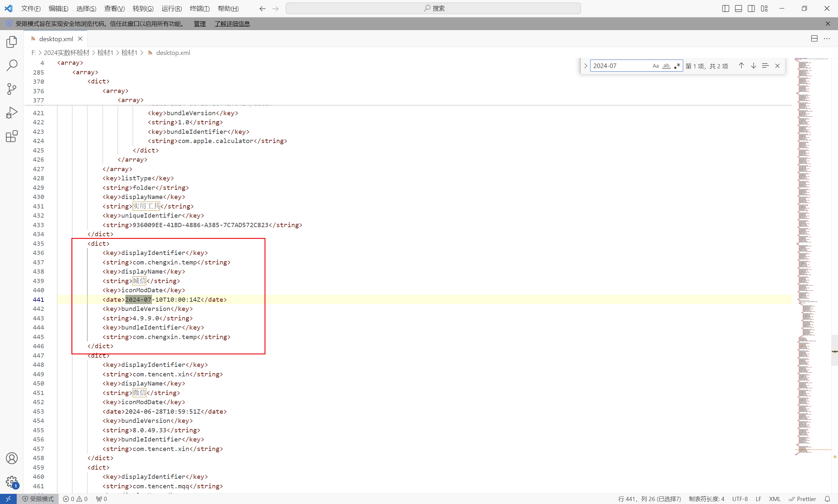This screenshot has width=838, height=504.
Task: Click the ports indicator showing 0
Action: (x=101, y=498)
